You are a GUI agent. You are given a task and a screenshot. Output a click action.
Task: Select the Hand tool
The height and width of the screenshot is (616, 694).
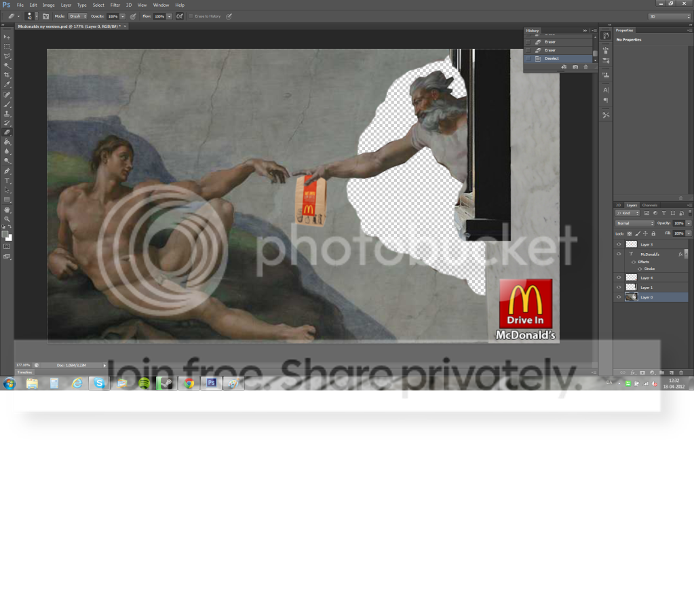click(x=7, y=210)
